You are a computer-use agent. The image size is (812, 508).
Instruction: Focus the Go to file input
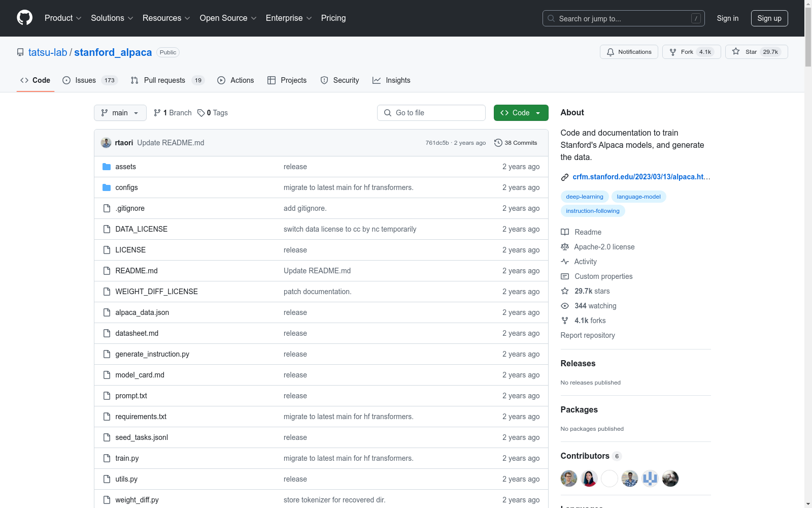[431, 113]
